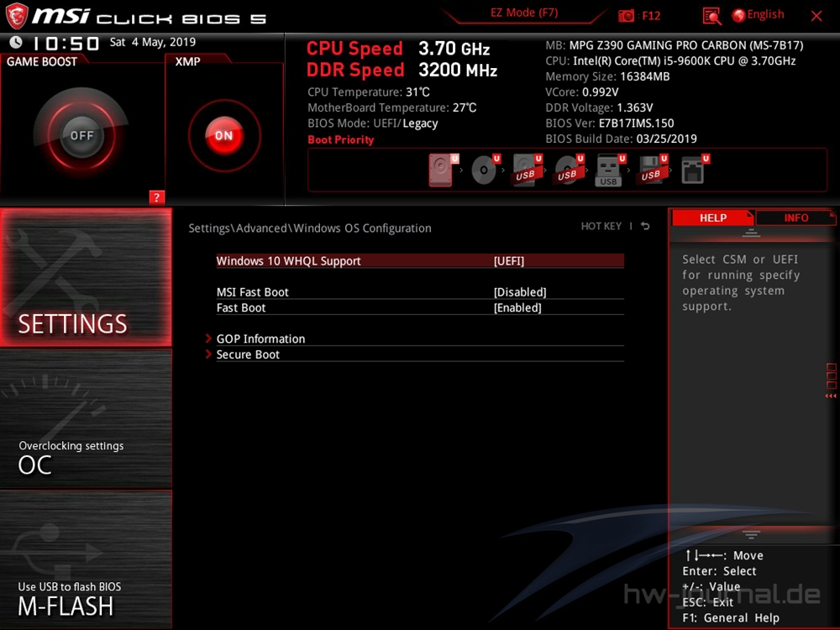Select the optical disc boot device icon

484,171
